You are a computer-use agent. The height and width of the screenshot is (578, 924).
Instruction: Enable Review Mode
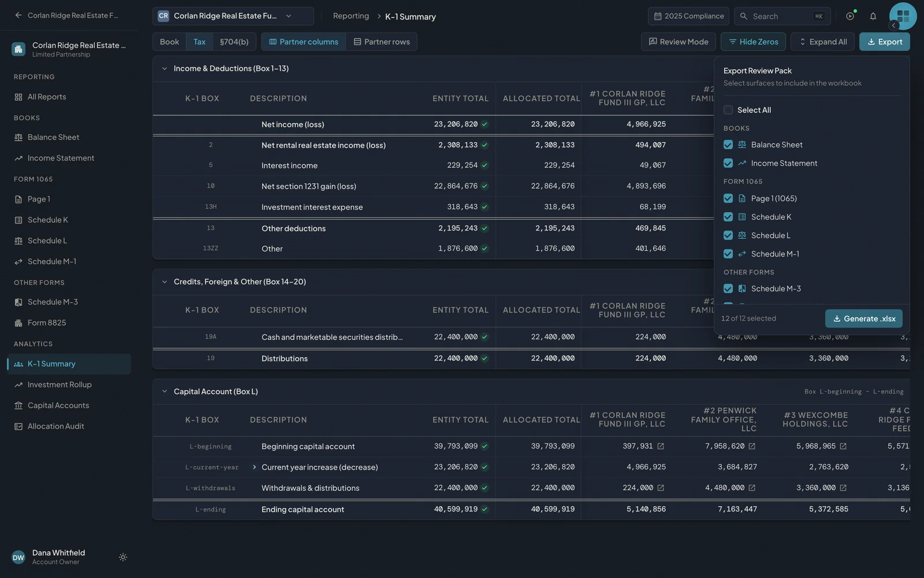click(x=679, y=42)
